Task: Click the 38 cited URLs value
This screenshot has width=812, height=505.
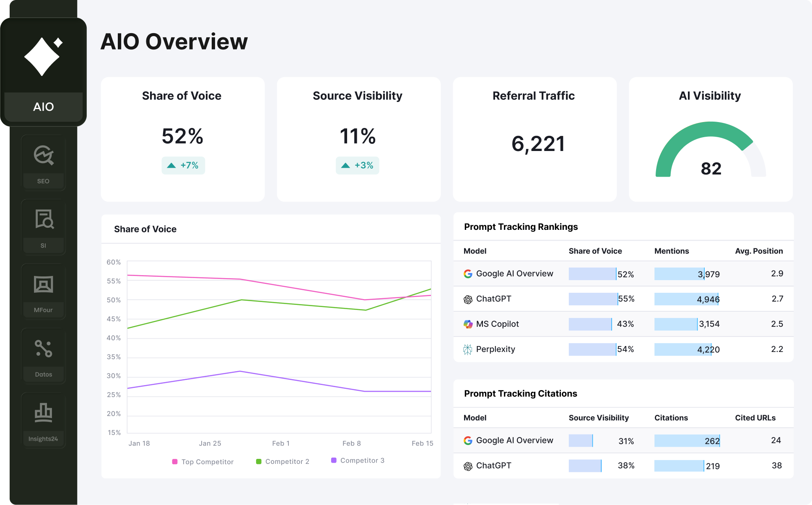Action: pyautogui.click(x=777, y=466)
